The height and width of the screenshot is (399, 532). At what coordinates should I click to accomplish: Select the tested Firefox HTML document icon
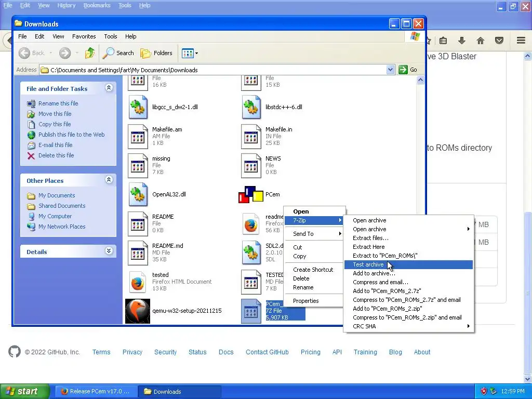(138, 282)
